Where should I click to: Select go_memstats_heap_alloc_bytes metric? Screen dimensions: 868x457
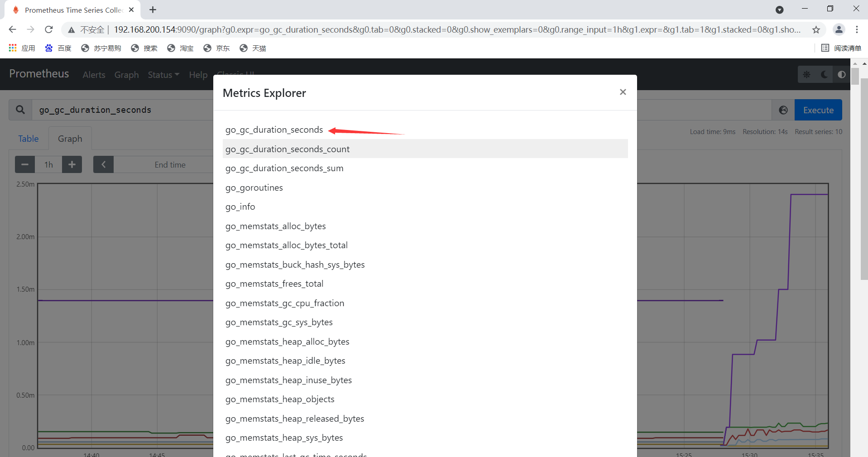(425, 342)
